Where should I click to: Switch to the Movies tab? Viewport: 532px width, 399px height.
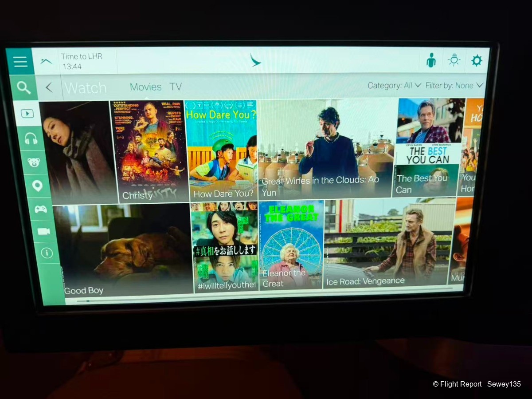[x=145, y=87]
